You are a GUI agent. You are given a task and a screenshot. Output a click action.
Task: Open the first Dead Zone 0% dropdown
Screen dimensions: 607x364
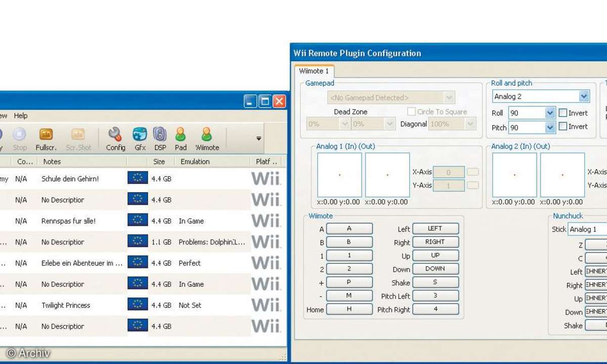(x=328, y=124)
